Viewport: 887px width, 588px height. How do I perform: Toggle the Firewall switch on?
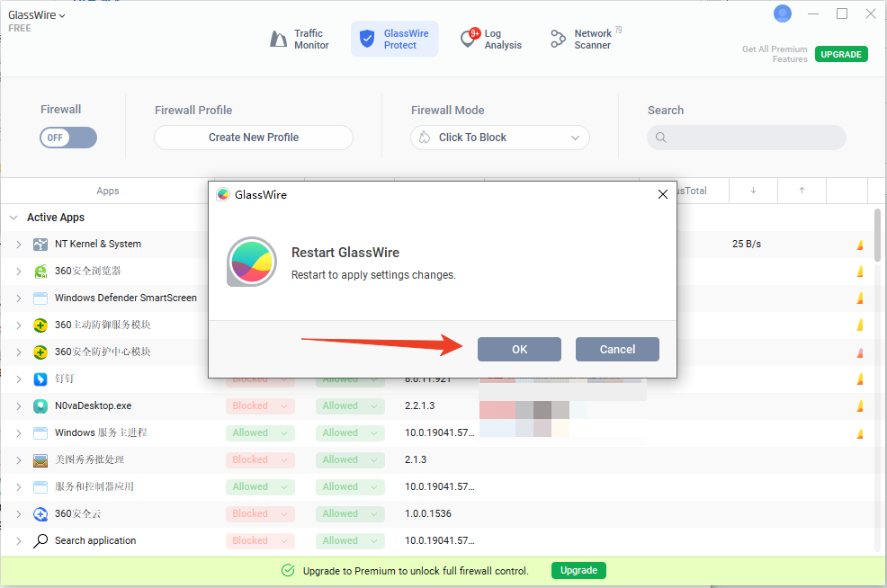[68, 138]
